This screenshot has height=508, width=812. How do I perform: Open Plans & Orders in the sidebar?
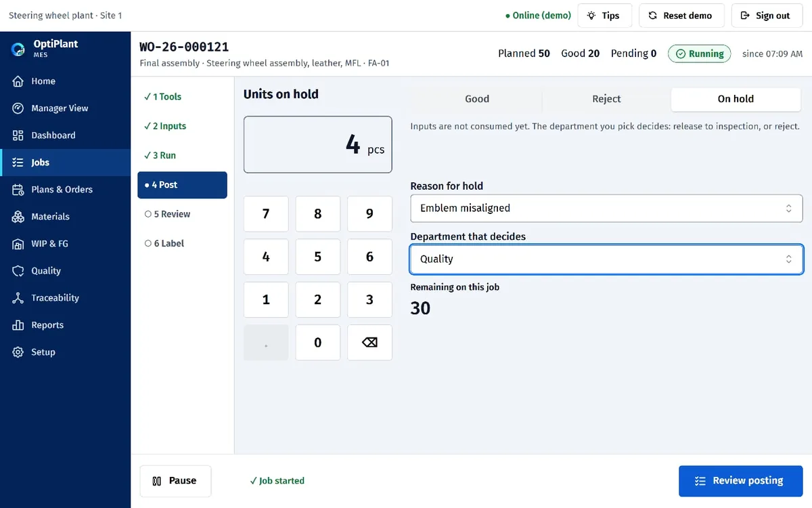65,190
